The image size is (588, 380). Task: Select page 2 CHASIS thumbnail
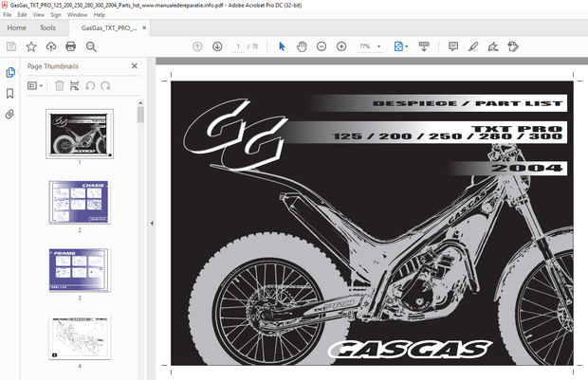80,202
